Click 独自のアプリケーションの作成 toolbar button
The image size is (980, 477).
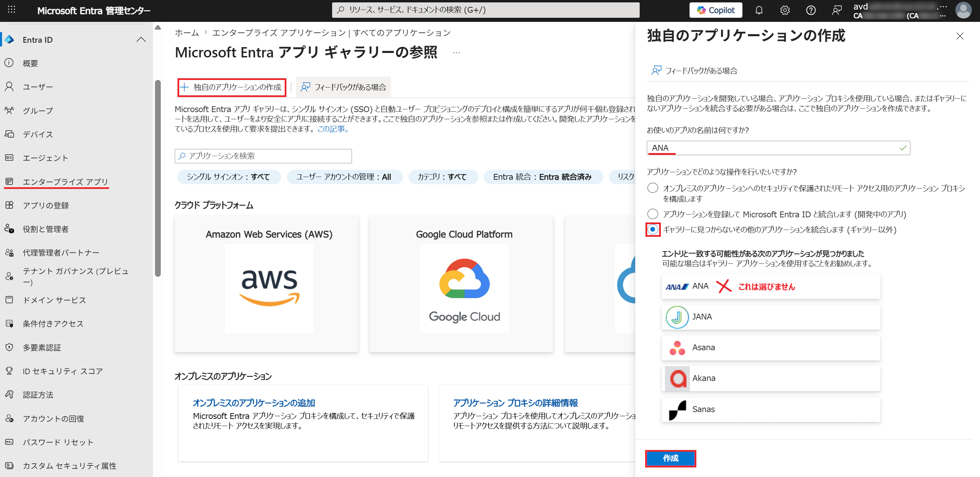point(232,87)
